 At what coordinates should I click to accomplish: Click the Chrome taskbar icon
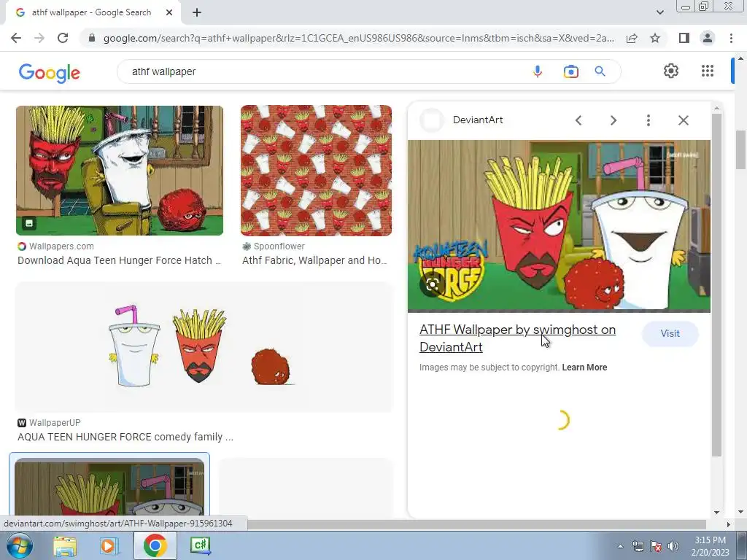(x=155, y=545)
